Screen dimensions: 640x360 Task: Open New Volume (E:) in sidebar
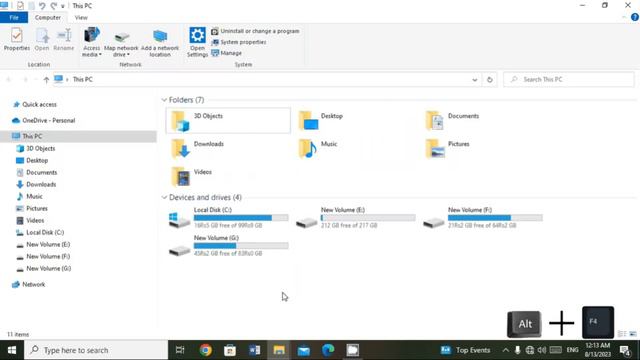pos(48,244)
